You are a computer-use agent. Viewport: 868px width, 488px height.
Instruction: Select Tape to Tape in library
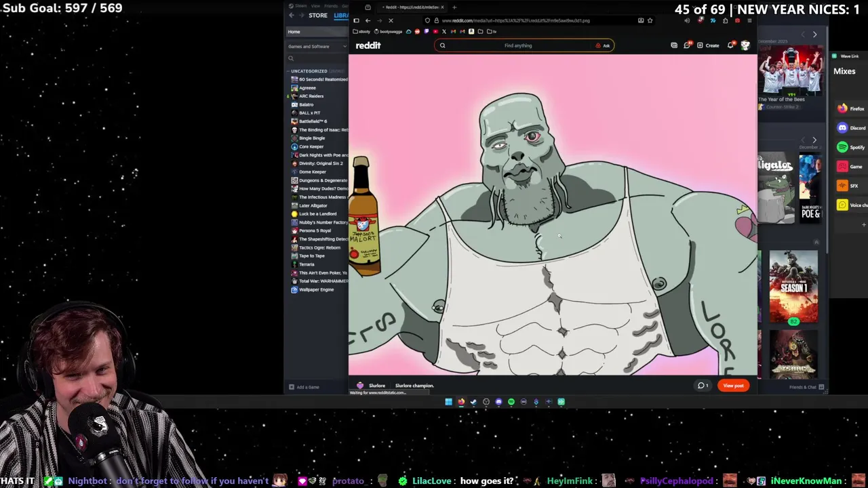pos(312,256)
